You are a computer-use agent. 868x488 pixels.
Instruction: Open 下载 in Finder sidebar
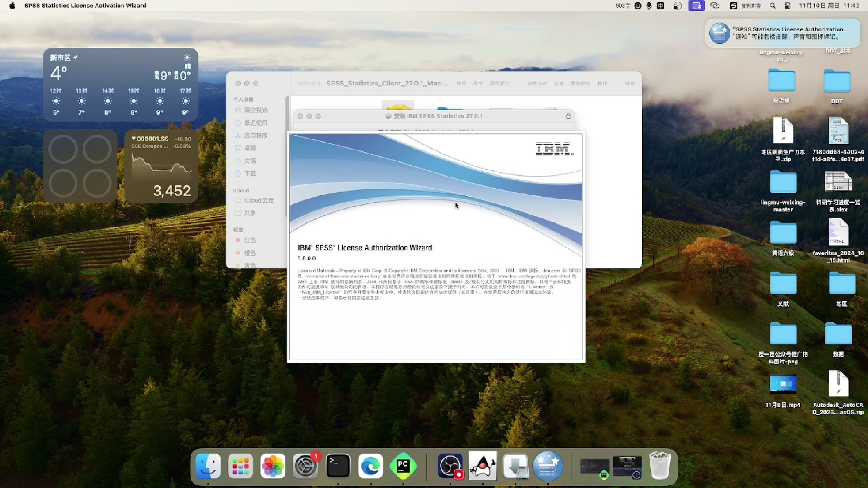point(250,173)
